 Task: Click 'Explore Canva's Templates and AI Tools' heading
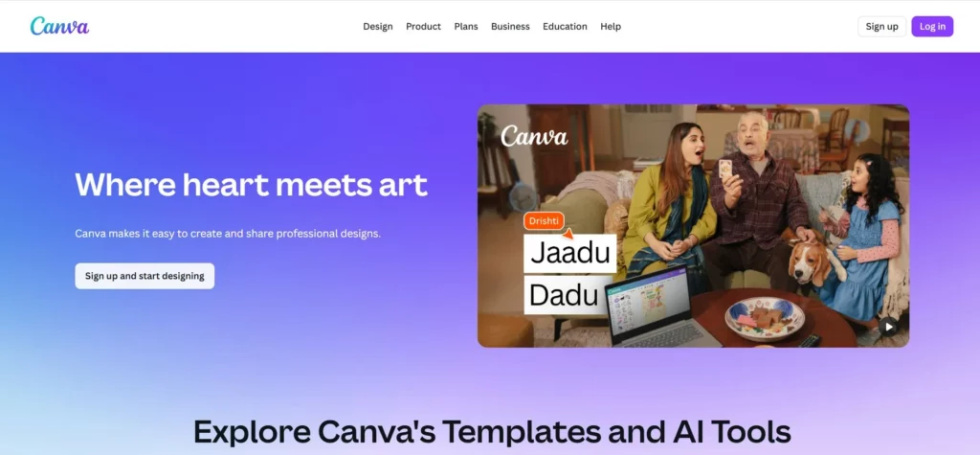492,431
